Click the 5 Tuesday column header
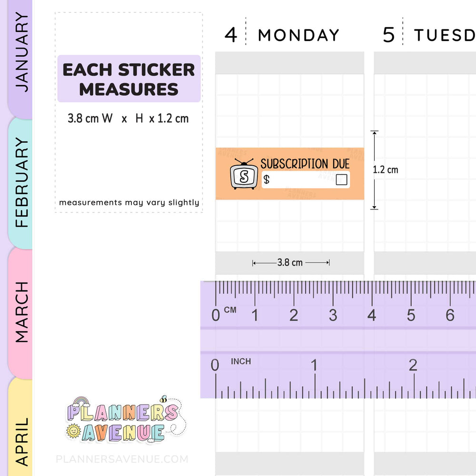This screenshot has width=476, height=476. [429, 35]
